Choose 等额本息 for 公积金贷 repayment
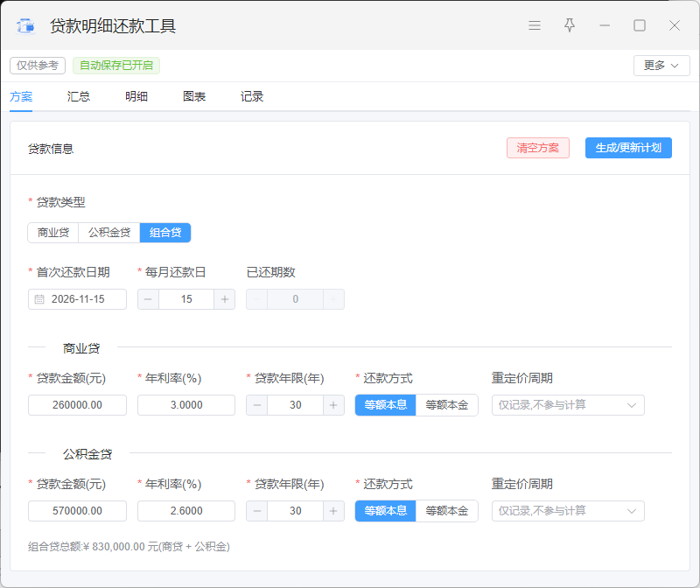 tap(386, 511)
